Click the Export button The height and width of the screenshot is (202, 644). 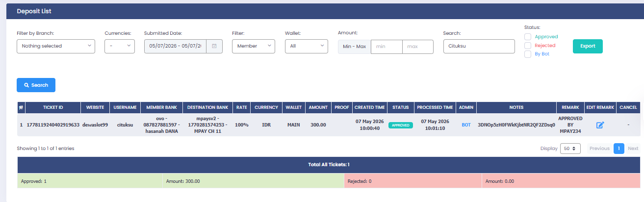588,46
